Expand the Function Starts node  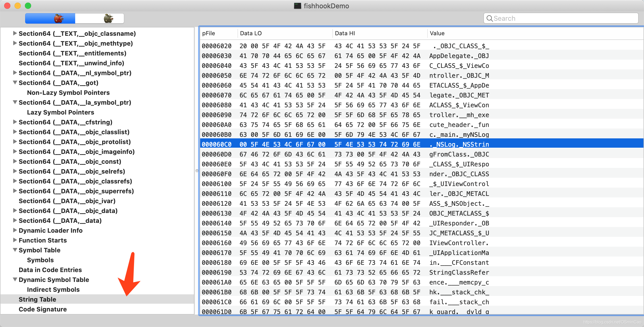tap(15, 240)
